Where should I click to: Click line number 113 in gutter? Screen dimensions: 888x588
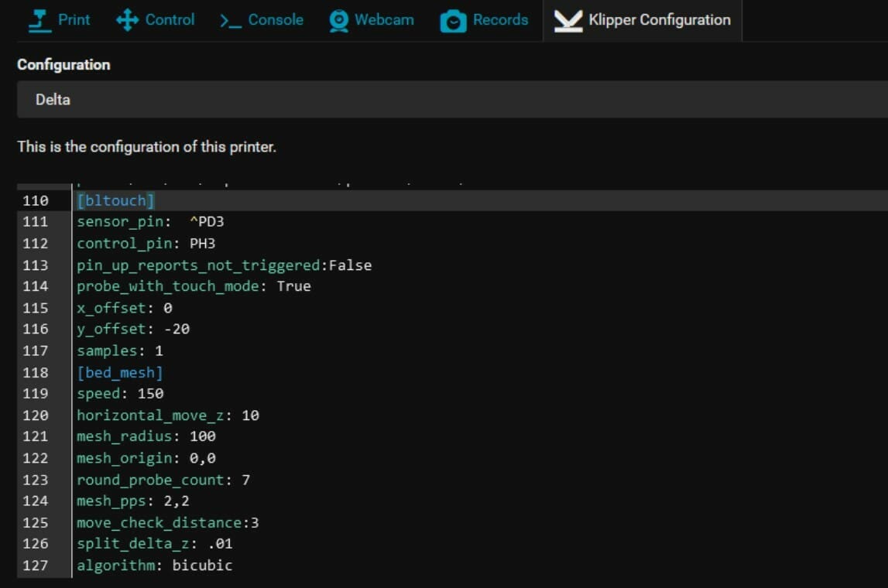coord(35,265)
